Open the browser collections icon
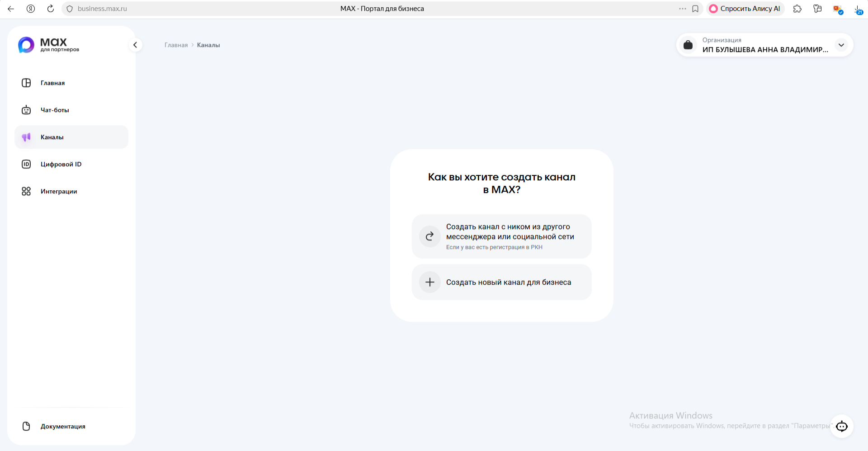Screen dimensions: 868x451 (x=817, y=9)
